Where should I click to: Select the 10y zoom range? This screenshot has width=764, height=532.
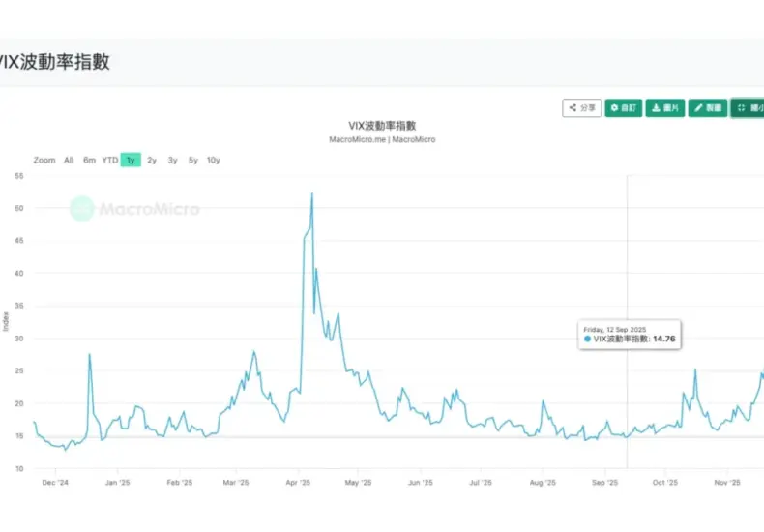pyautogui.click(x=214, y=160)
